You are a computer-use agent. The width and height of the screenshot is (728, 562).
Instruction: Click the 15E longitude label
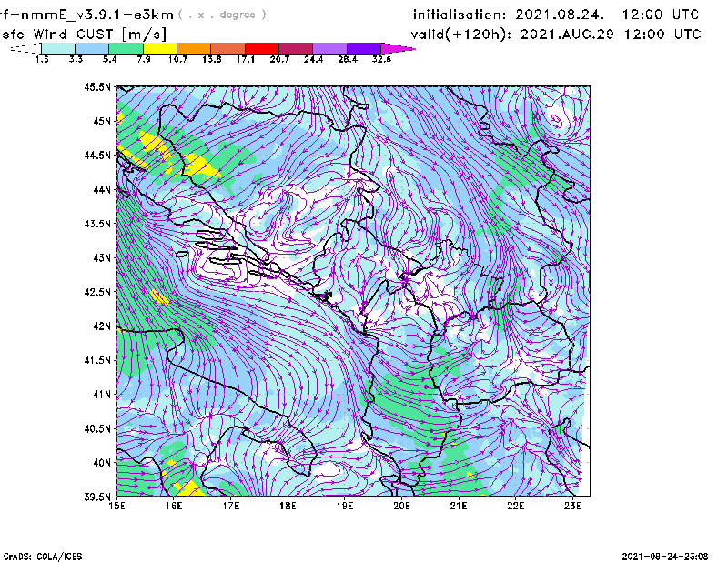pos(116,506)
